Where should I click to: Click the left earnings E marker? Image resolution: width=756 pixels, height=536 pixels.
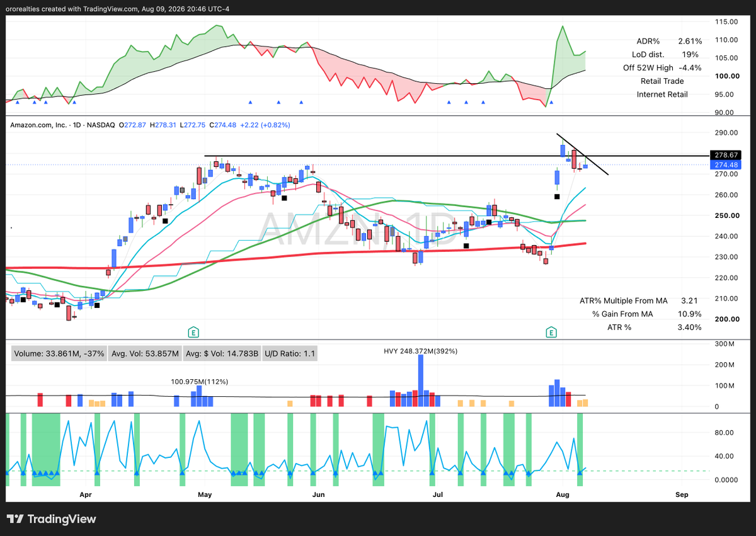coord(194,332)
